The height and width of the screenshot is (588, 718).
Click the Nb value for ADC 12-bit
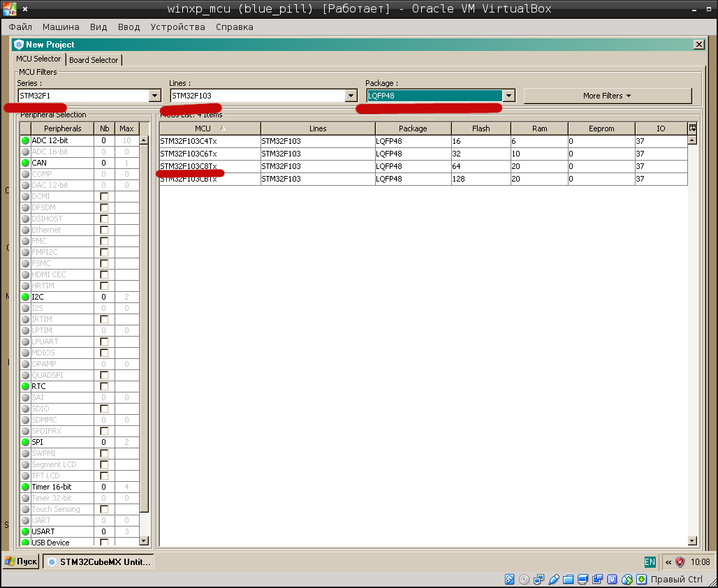pos(104,140)
